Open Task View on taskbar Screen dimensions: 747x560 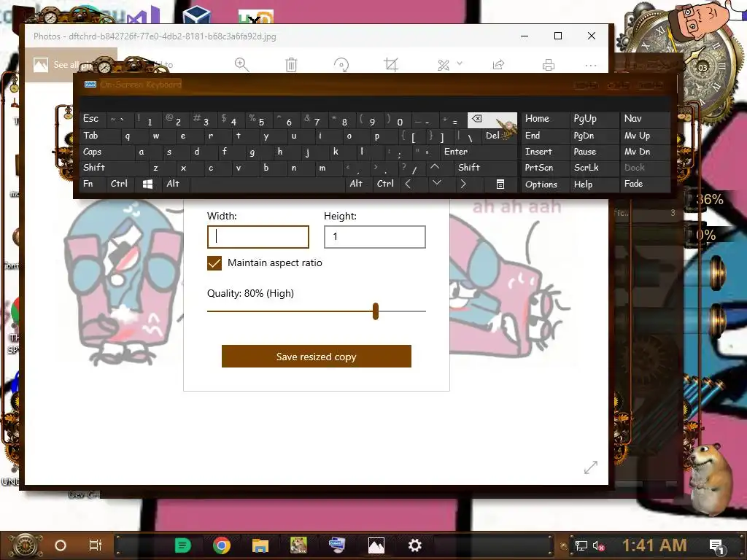coord(96,545)
